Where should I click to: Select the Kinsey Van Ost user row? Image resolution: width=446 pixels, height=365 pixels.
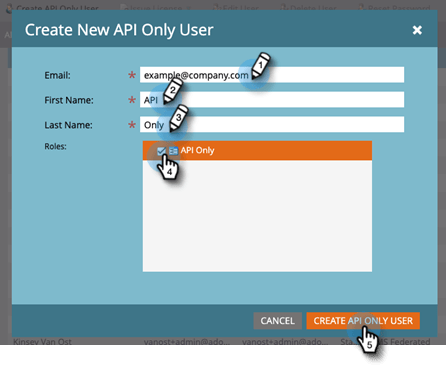[x=223, y=341]
